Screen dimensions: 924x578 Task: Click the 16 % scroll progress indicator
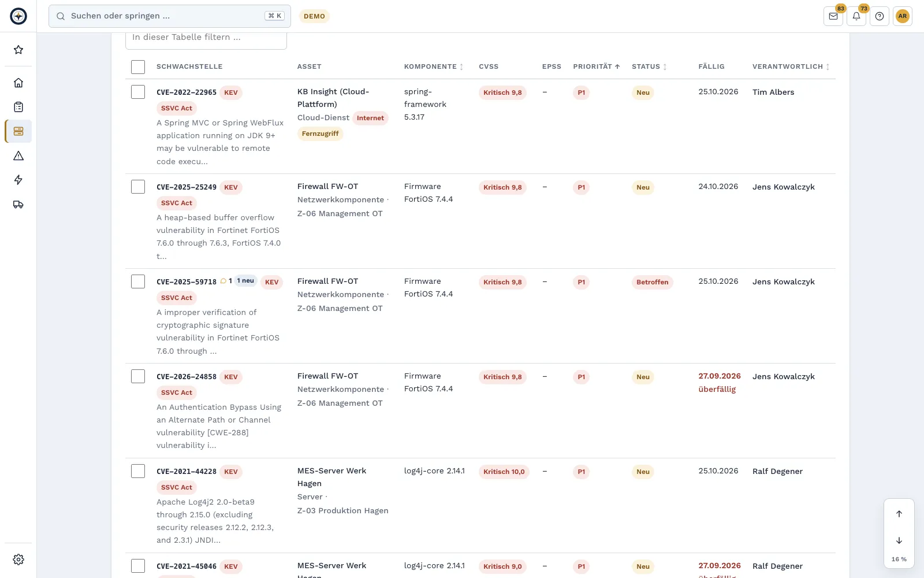point(899,559)
